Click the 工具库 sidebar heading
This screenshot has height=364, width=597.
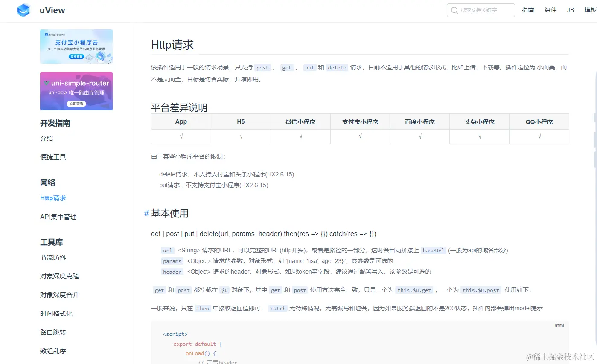tap(52, 243)
